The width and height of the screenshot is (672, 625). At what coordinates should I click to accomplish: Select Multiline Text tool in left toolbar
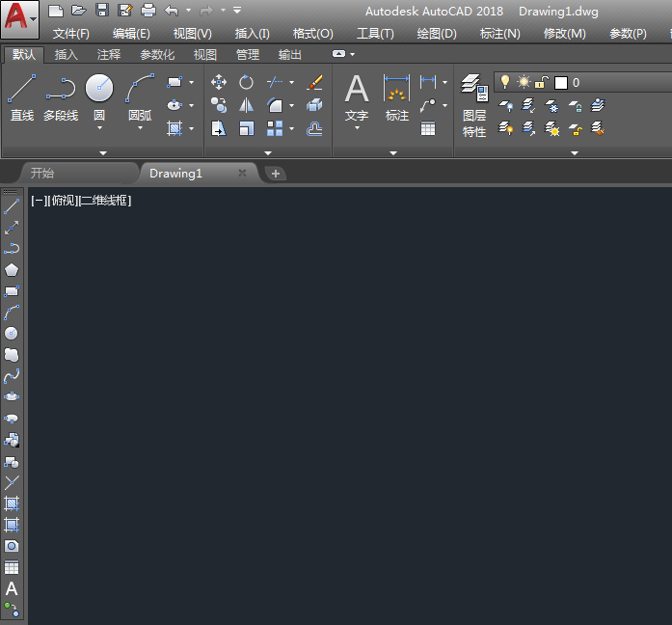click(12, 589)
